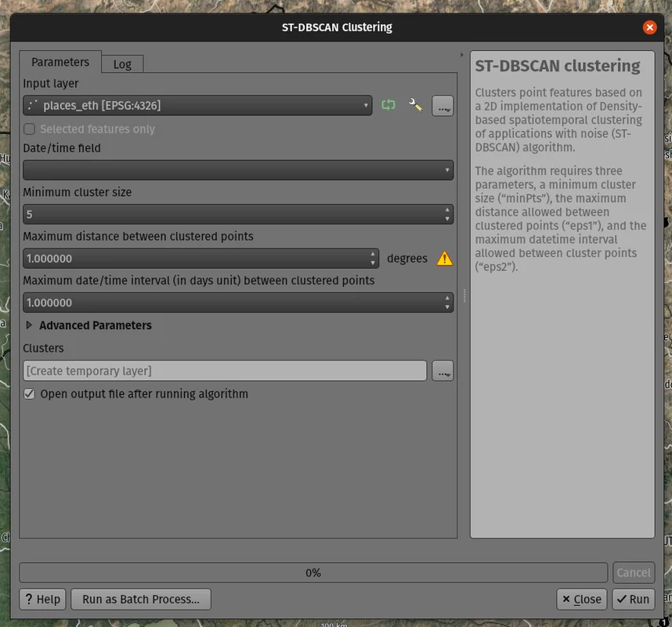The height and width of the screenshot is (627, 672).
Task: Open advanced options wrench icon
Action: (x=416, y=105)
